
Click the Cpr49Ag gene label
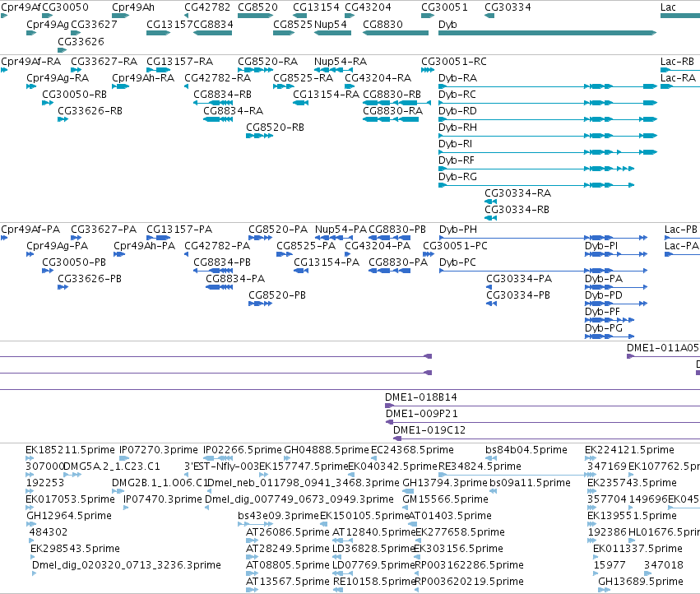[x=48, y=25]
